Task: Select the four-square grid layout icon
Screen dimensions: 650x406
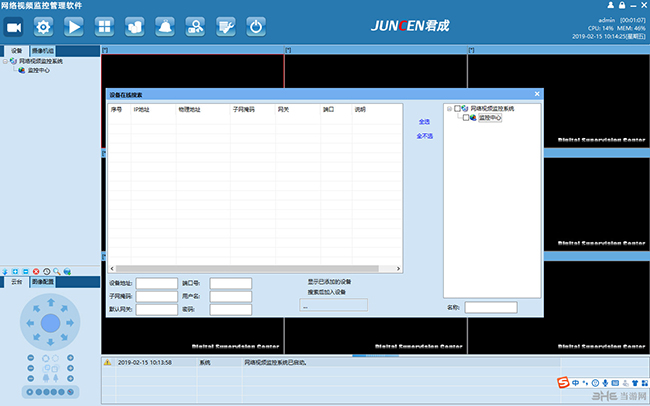Action: pyautogui.click(x=104, y=27)
